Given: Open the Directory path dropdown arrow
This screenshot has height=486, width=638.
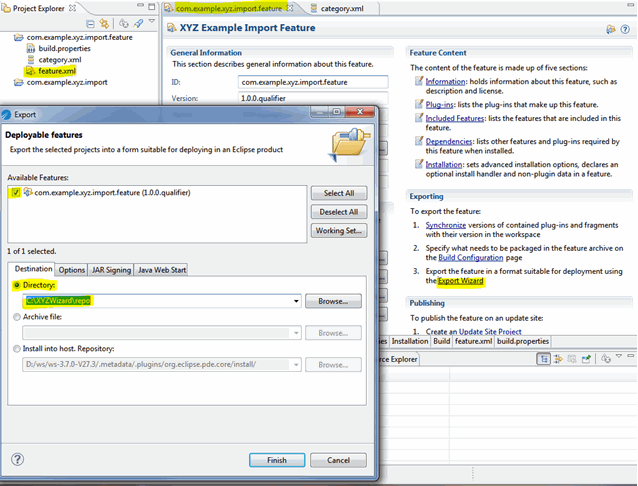Looking at the screenshot, I should click(296, 302).
